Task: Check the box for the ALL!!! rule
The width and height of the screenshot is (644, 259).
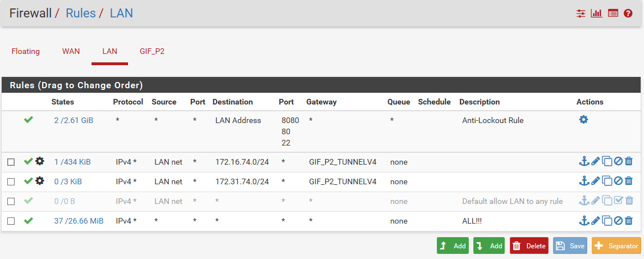Action: [11, 221]
